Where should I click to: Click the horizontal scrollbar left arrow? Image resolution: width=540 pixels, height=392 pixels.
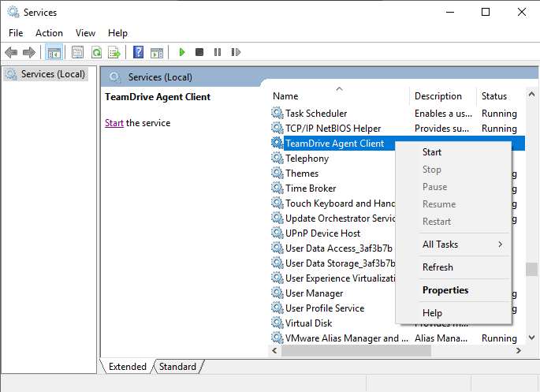[274, 351]
